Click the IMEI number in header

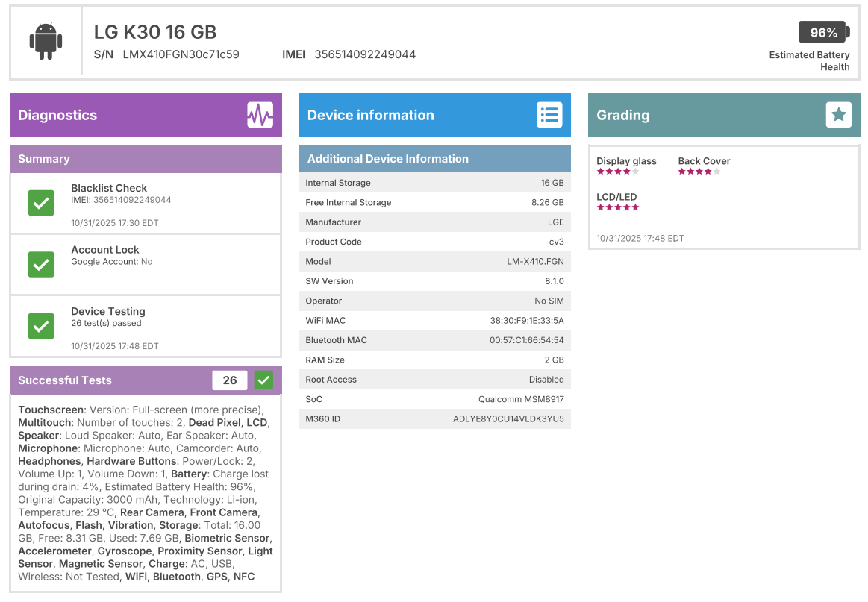365,54
